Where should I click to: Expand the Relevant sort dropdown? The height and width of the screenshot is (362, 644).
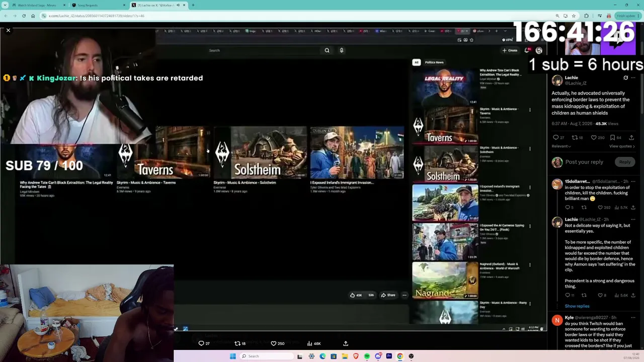[x=561, y=146]
